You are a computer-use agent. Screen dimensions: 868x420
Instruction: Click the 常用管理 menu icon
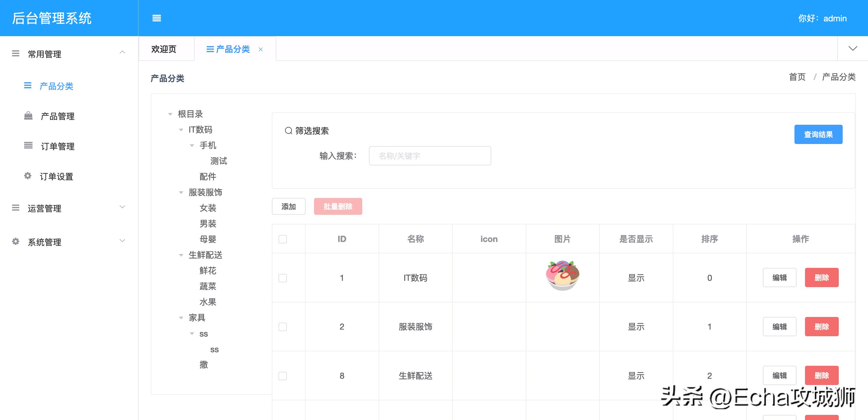15,53
